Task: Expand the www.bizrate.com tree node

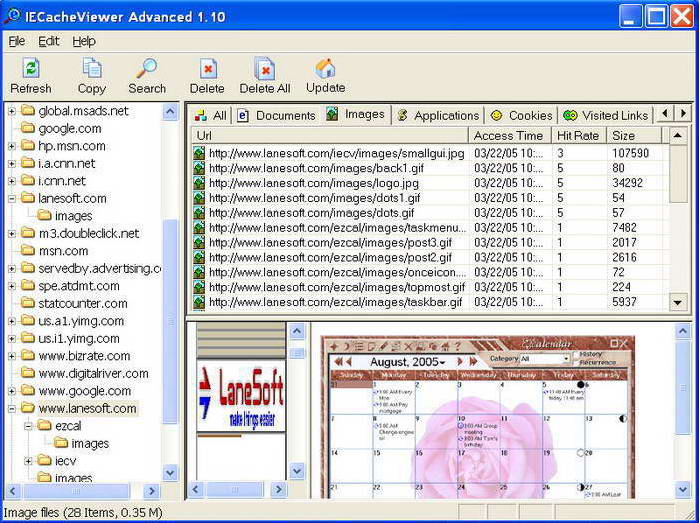Action: (x=12, y=356)
